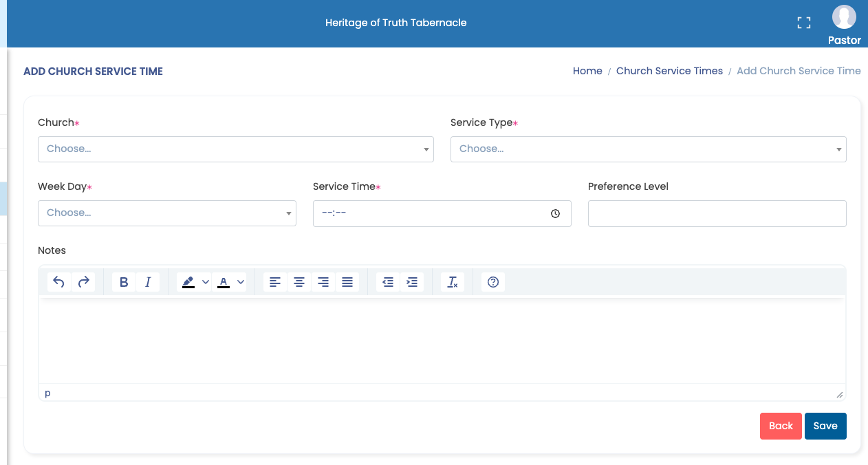Open the background color dropdown arrow
868x465 pixels.
(205, 282)
